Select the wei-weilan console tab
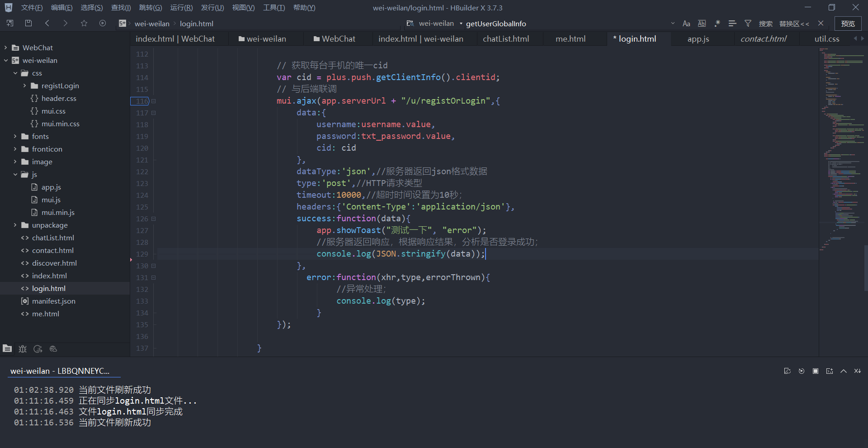 coord(60,371)
